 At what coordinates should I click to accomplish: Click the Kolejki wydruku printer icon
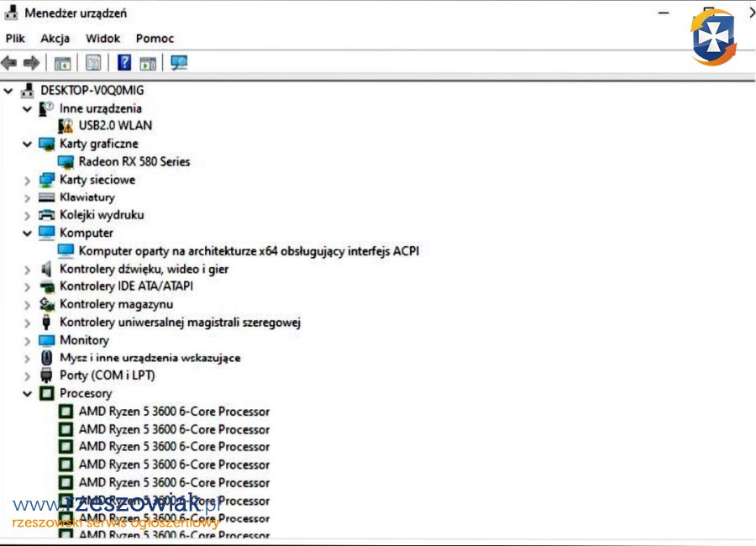(x=47, y=215)
